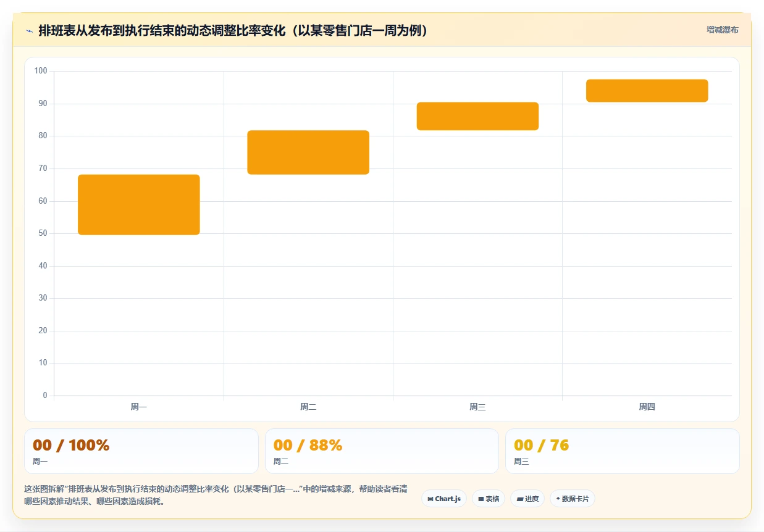Open the 00 / 76 周三 data card
This screenshot has width=764, height=532.
(x=622, y=451)
